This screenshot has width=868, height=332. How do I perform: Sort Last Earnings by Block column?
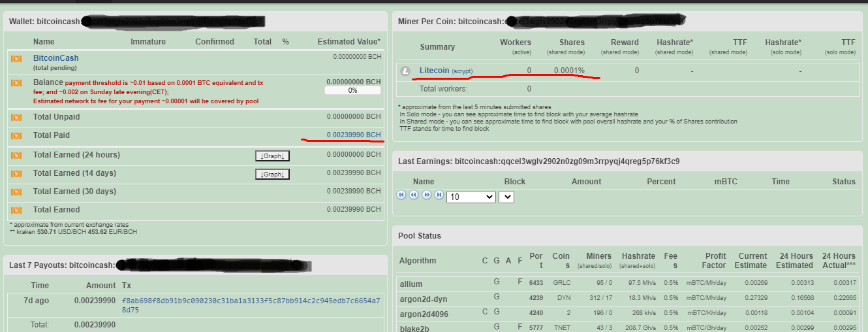515,182
